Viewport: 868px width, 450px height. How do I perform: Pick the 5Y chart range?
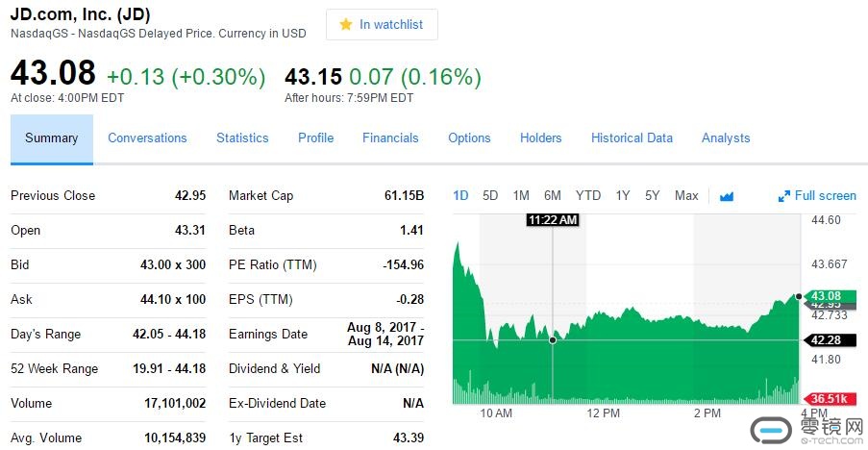(653, 196)
